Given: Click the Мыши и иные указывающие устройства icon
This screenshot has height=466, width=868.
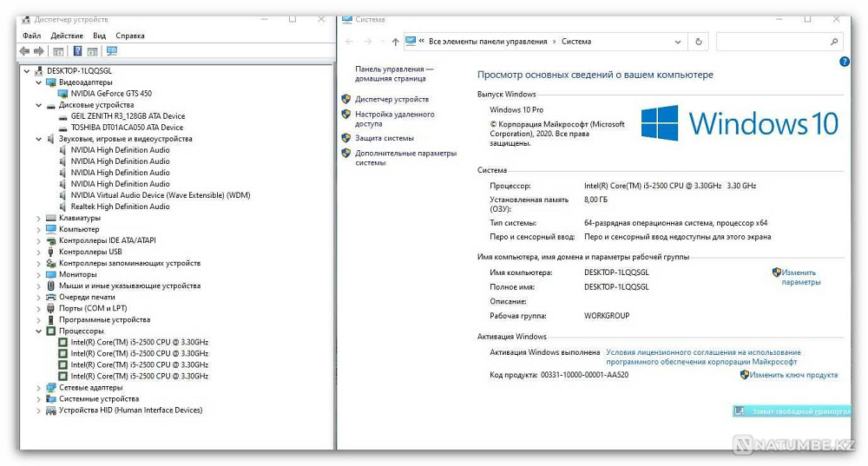Looking at the screenshot, I should [51, 286].
